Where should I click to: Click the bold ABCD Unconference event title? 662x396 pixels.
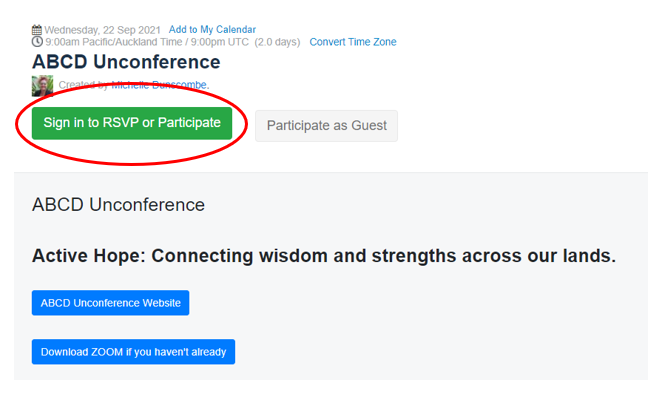[x=126, y=62]
